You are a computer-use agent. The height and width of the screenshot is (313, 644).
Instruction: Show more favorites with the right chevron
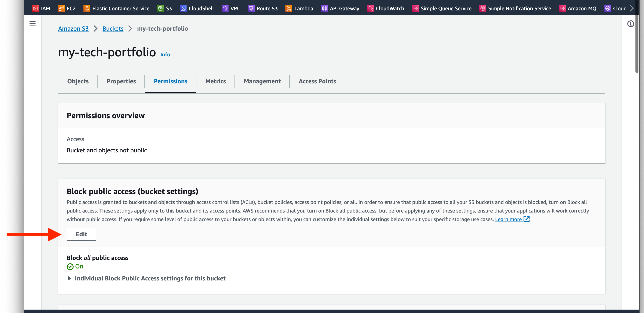[632, 8]
